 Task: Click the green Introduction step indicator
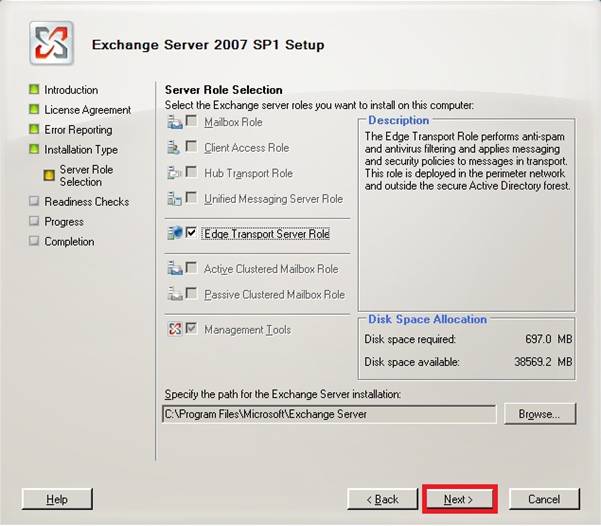coord(34,89)
